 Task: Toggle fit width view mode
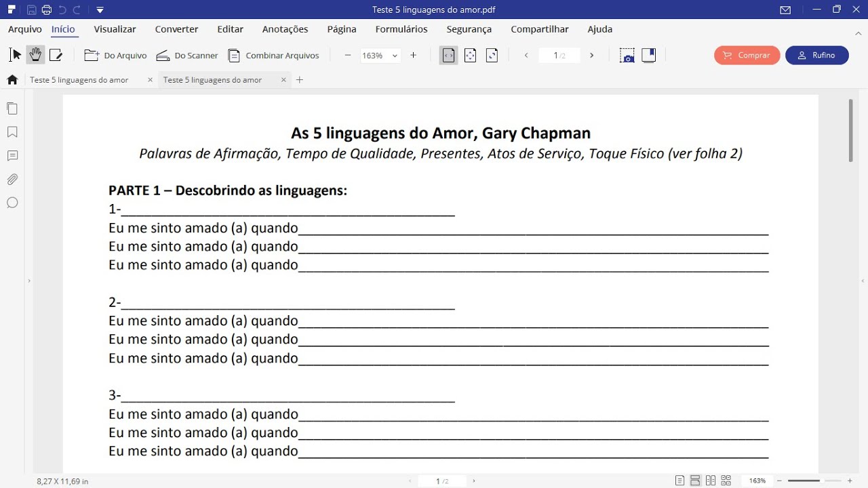tap(448, 56)
